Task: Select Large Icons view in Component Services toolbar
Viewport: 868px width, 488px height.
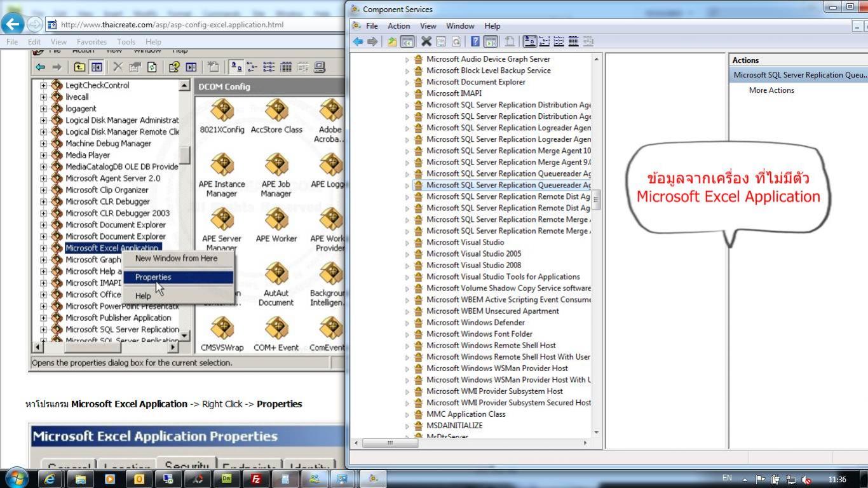Action: [529, 41]
